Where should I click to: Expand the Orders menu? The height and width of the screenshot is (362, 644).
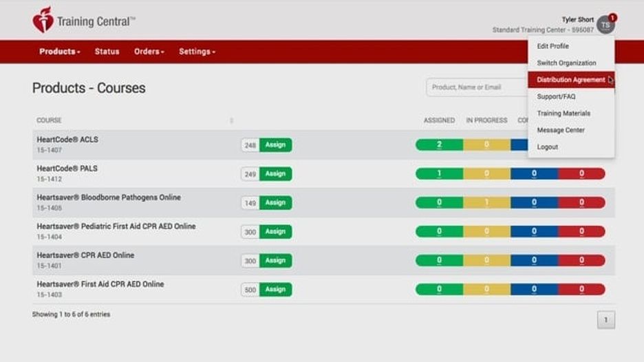pos(149,52)
